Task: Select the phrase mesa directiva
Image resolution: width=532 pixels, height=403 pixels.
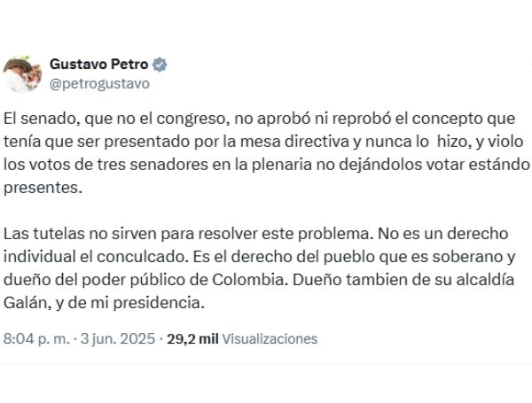Action: pyautogui.click(x=295, y=142)
